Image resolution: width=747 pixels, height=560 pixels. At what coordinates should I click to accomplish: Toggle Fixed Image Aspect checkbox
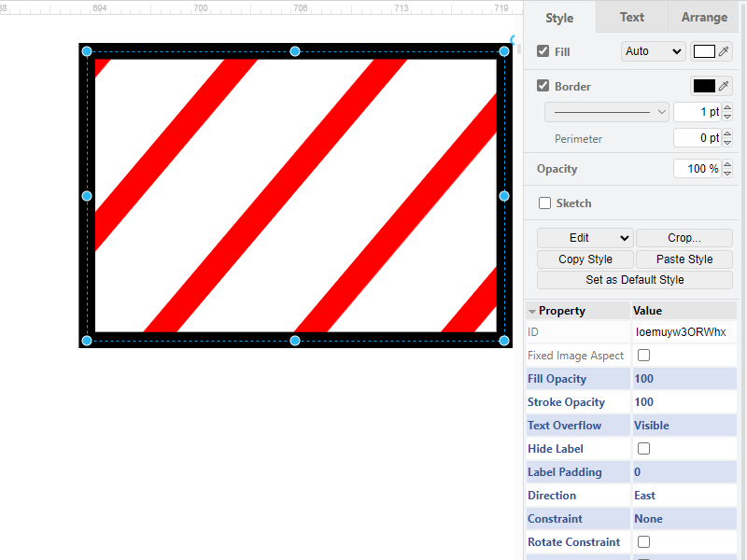(x=643, y=356)
